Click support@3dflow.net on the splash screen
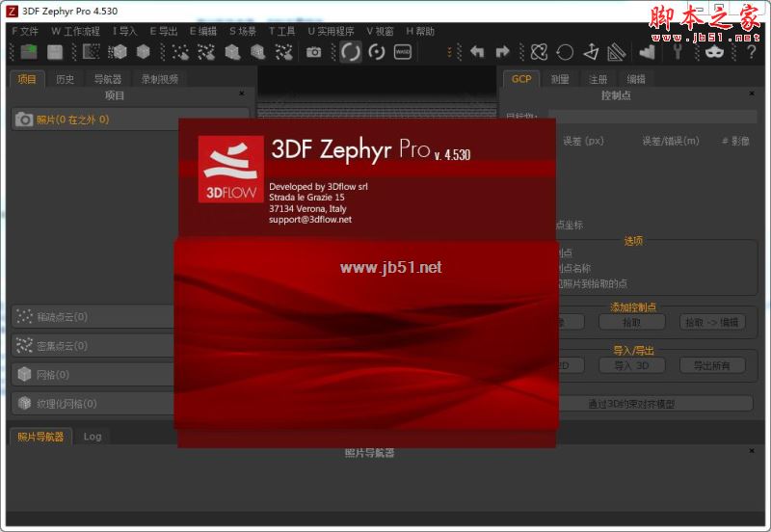Viewport: 771px width, 532px height. coord(310,220)
